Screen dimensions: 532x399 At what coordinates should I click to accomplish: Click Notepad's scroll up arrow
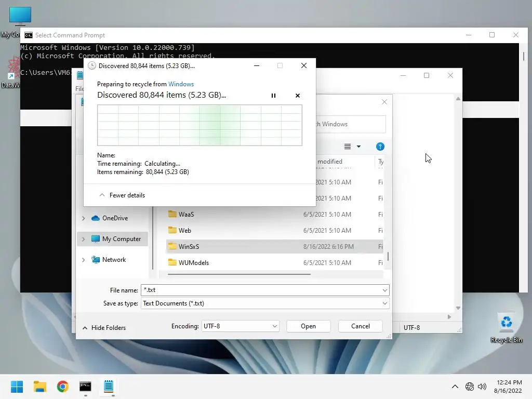pos(458,99)
